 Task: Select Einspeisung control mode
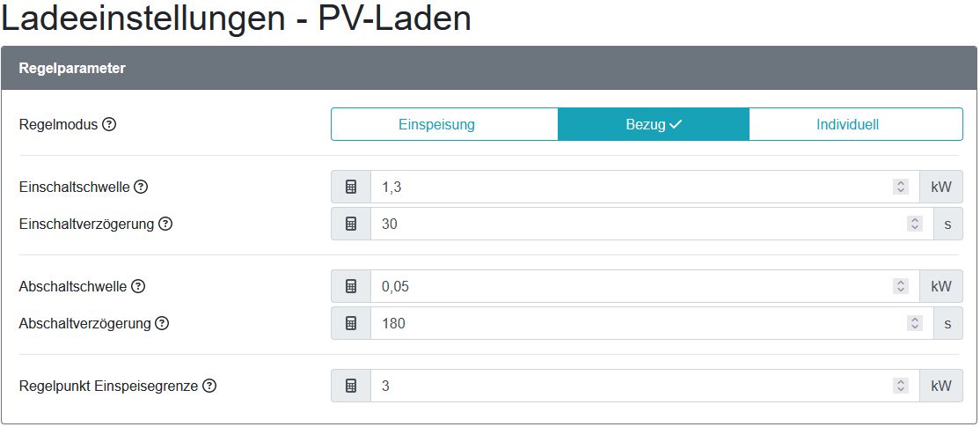point(436,124)
